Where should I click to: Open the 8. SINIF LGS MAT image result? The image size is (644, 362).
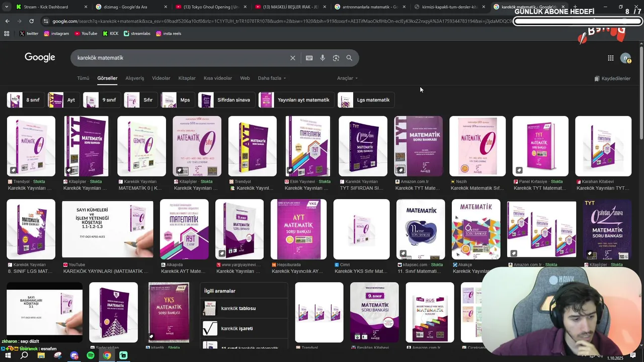pos(31,229)
